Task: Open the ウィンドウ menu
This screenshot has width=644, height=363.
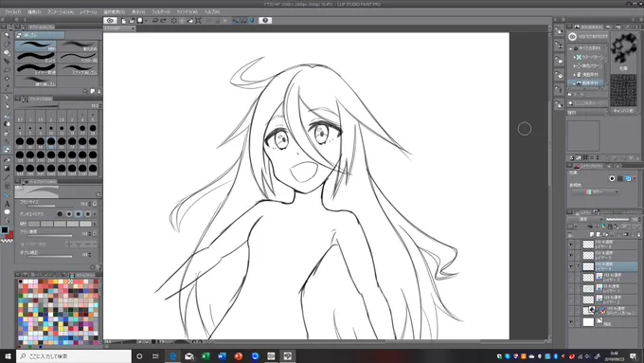Action: click(x=187, y=12)
